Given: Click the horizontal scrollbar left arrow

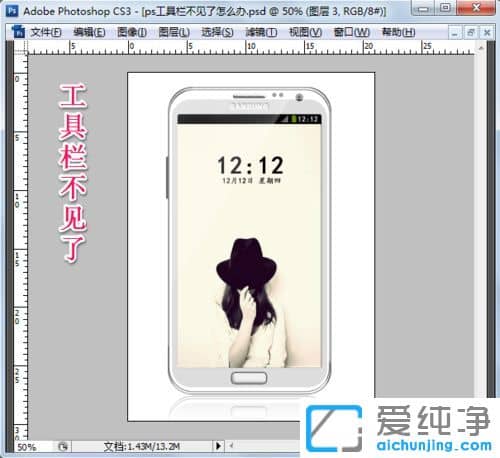Looking at the screenshot, I should click(x=231, y=446).
